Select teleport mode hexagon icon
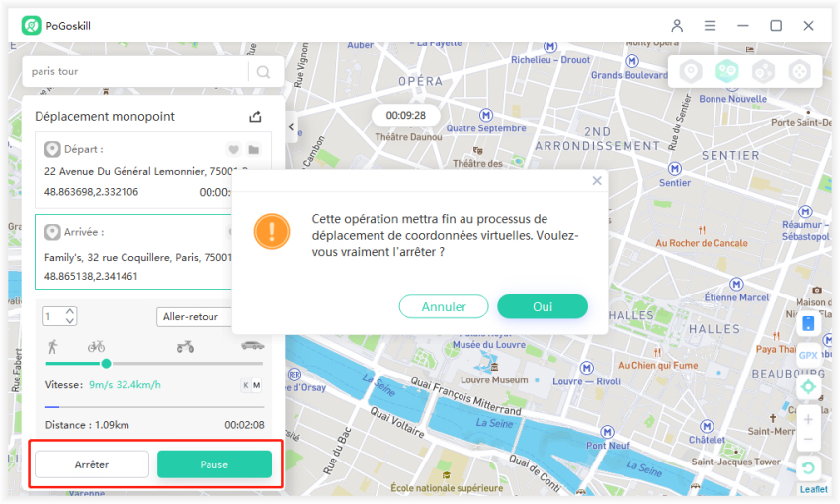840x504 pixels. pyautogui.click(x=691, y=71)
